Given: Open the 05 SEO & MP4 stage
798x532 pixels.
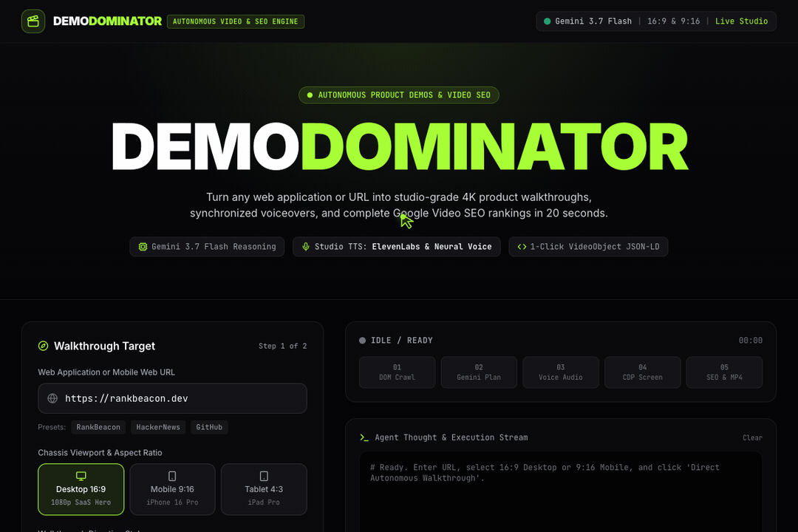Looking at the screenshot, I should tap(724, 372).
